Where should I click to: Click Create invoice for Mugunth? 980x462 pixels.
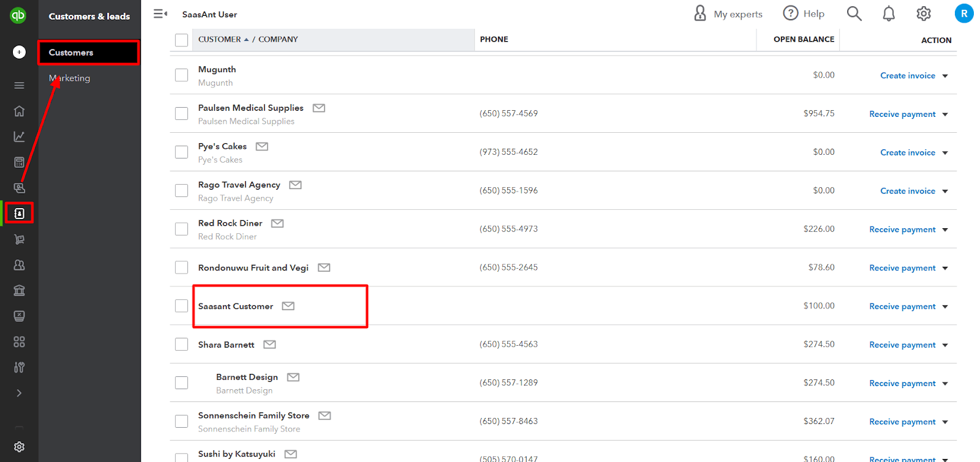(908, 76)
